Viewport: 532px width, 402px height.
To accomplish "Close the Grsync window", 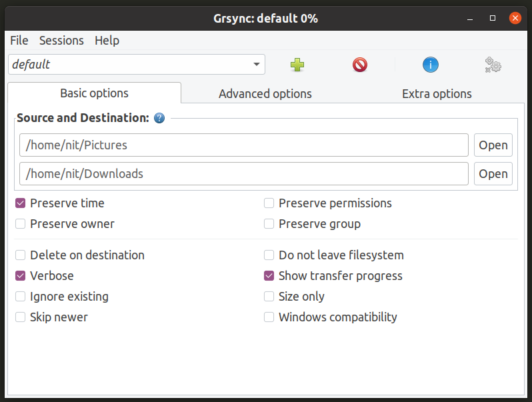I will pos(515,18).
